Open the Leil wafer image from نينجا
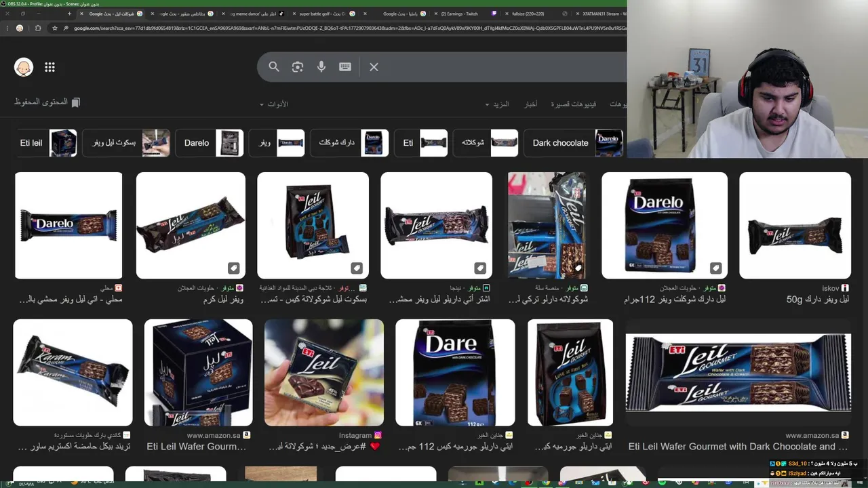868x488 pixels. point(436,225)
